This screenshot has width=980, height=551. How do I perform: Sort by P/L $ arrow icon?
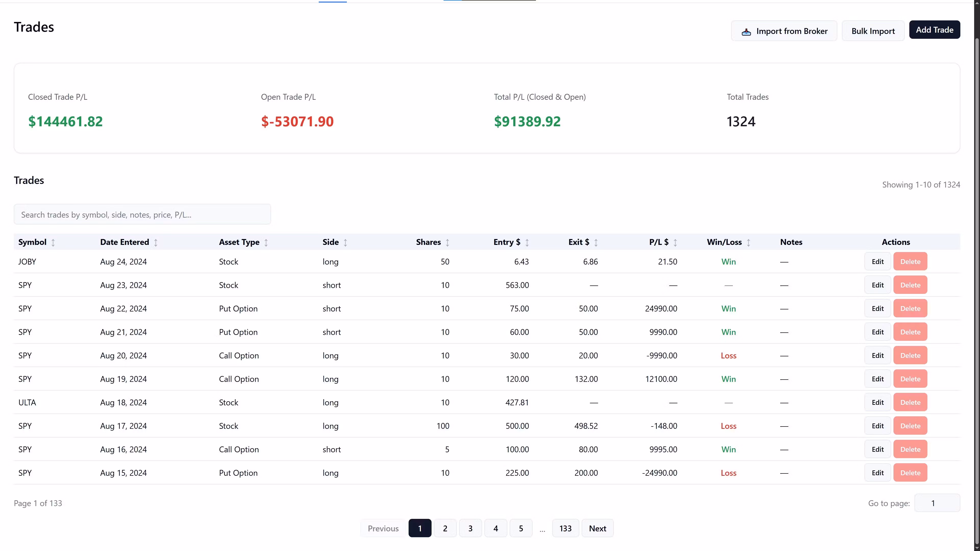pyautogui.click(x=675, y=243)
